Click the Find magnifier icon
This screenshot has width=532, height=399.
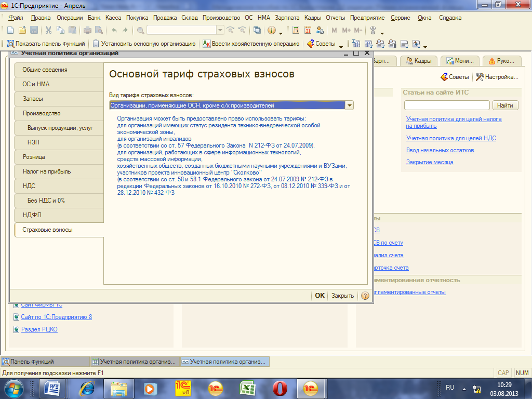point(140,30)
